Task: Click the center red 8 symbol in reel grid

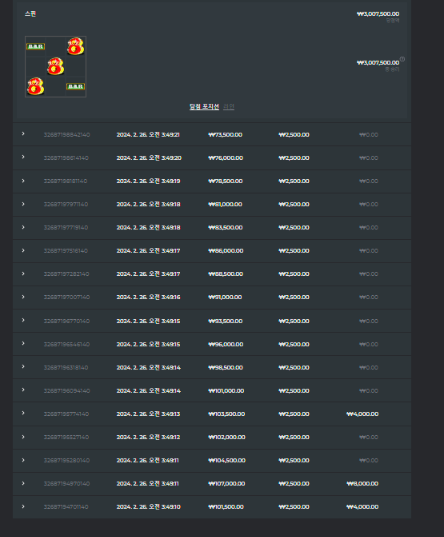Action: (x=56, y=66)
